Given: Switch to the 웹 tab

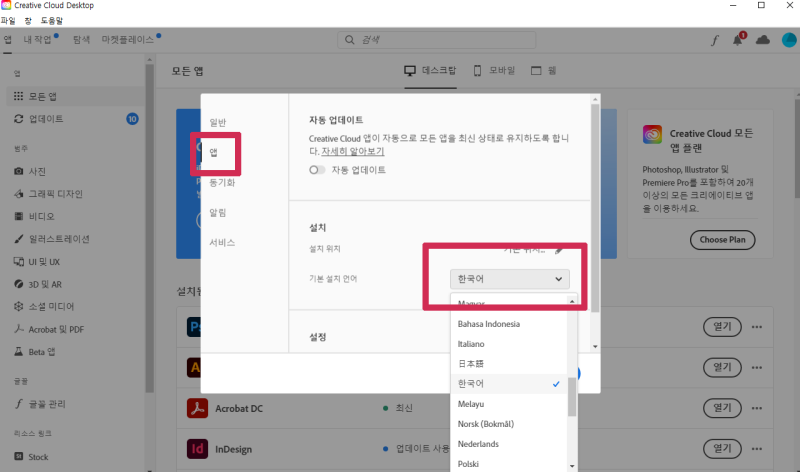Looking at the screenshot, I should point(544,70).
